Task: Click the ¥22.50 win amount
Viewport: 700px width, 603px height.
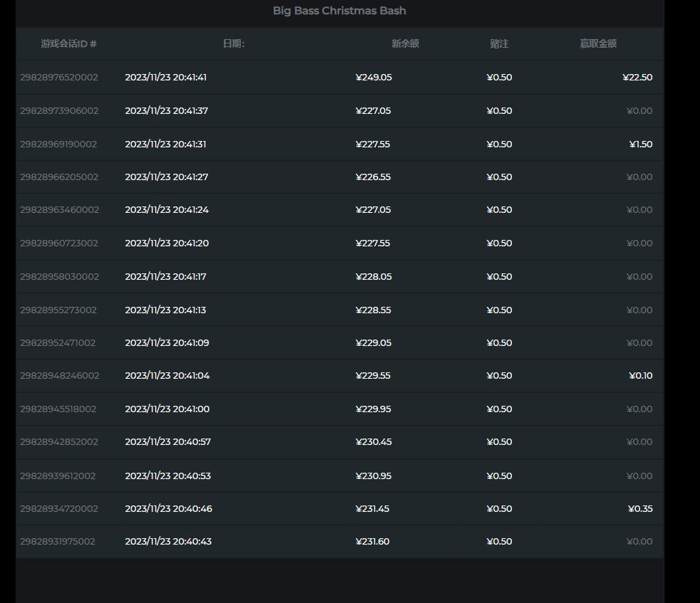Action: point(637,78)
